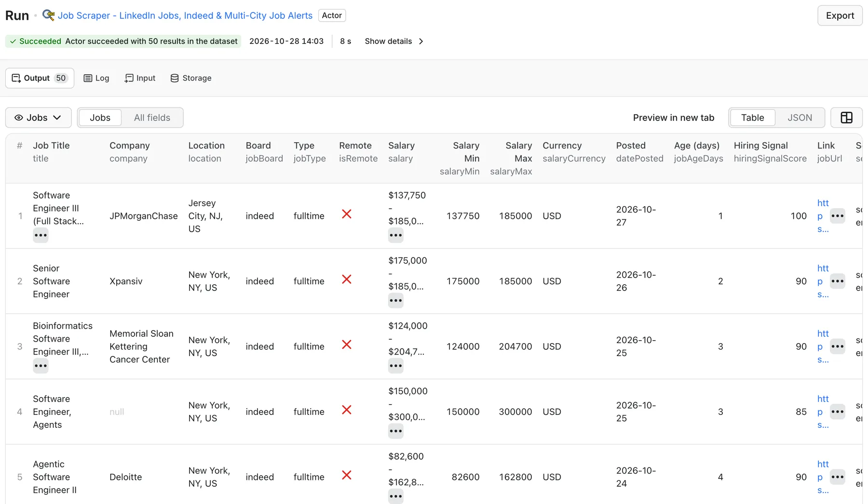Screen dimensions: 868x504
Task: Select the Jobs view toggle
Action: coord(100,118)
